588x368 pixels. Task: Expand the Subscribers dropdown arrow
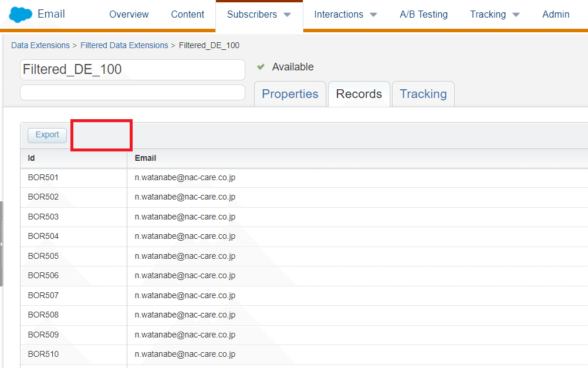287,15
